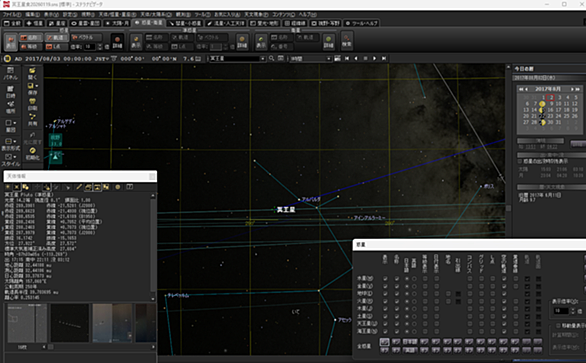Play time forward with the playback arrow
This screenshot has height=363, width=586.
pyautogui.click(x=374, y=58)
